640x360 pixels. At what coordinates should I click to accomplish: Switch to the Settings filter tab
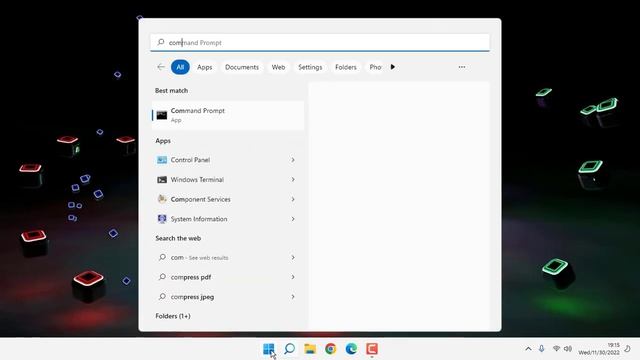[310, 67]
